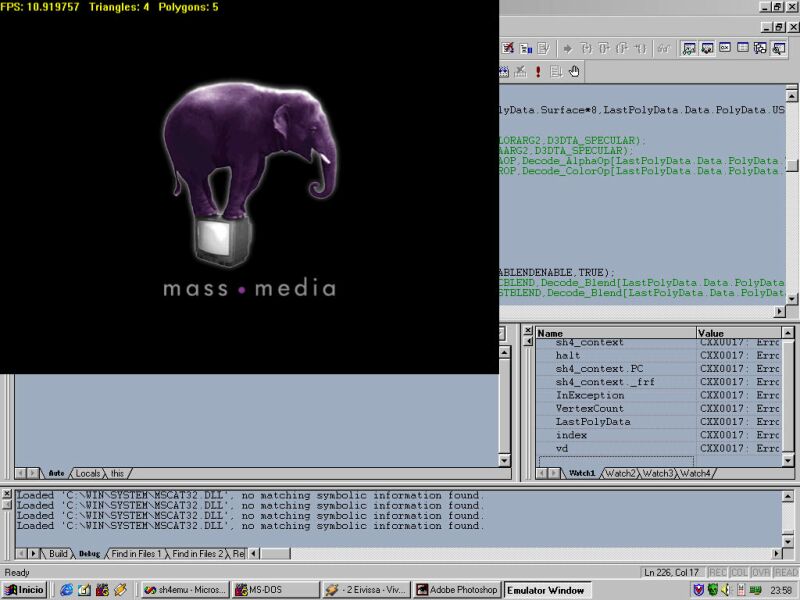Select the Watch4 tab

point(695,473)
